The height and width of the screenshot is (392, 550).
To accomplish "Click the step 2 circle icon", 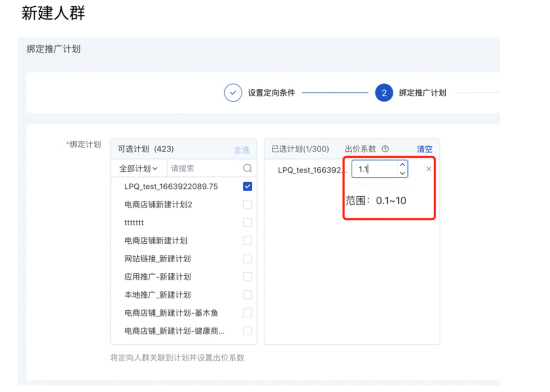I will (384, 93).
